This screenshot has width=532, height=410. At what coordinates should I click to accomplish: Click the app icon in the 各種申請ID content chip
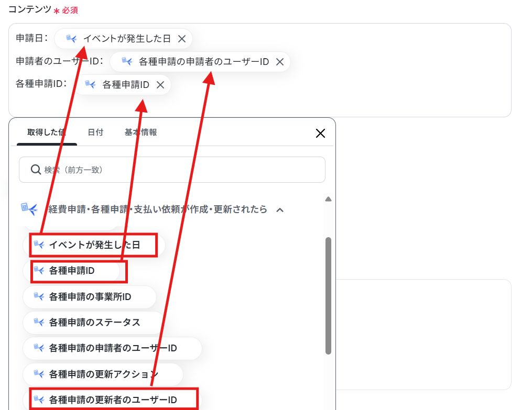coord(90,84)
